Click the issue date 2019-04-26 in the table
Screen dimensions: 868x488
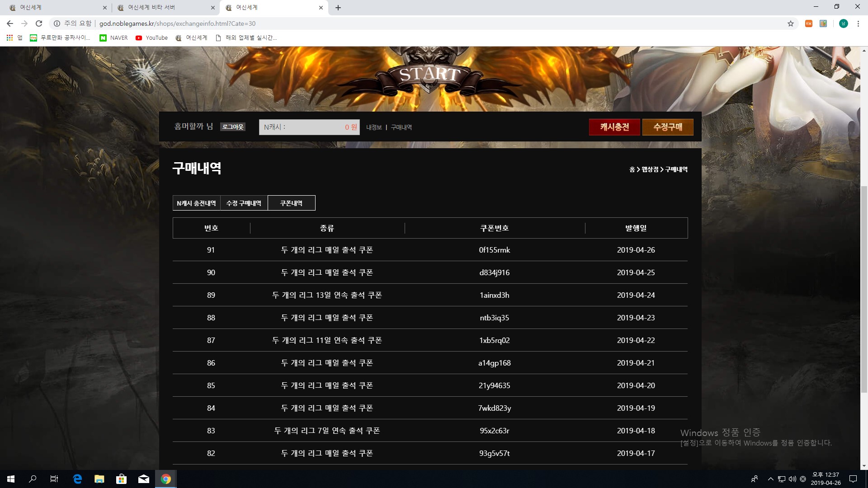point(636,250)
